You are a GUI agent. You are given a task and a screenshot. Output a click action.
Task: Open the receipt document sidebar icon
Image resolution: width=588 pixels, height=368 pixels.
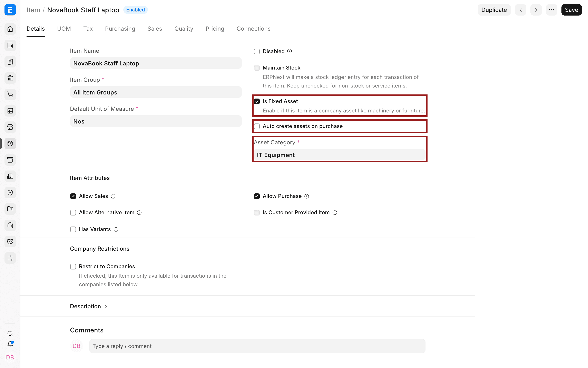(10, 62)
